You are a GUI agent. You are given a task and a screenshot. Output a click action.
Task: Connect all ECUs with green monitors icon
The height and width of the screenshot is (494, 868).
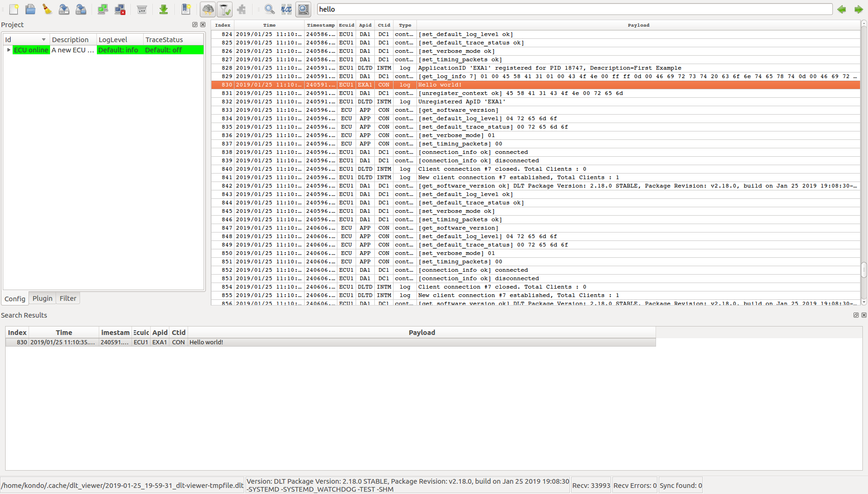pos(102,9)
